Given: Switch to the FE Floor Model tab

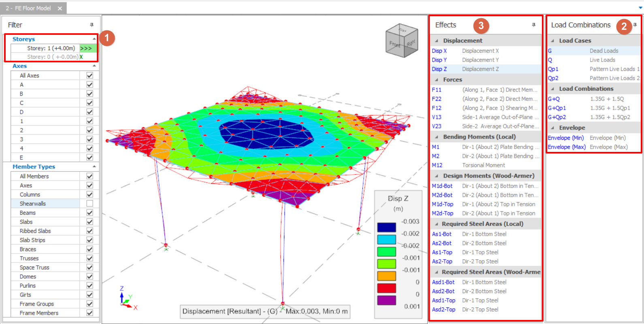Looking at the screenshot, I should (x=28, y=9).
